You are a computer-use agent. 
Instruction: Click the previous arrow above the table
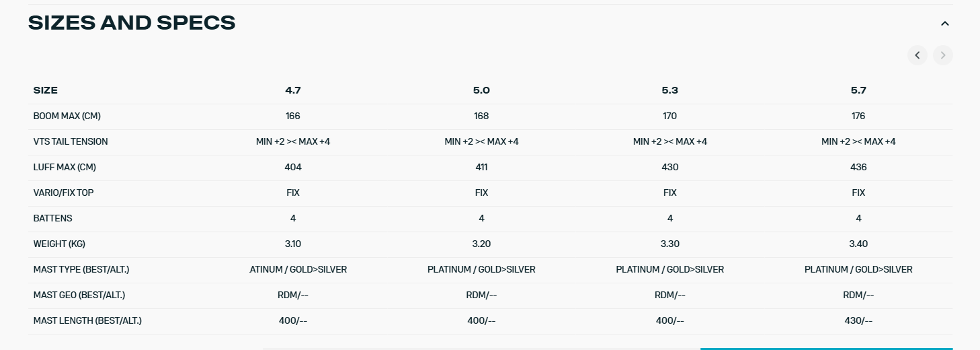point(917,55)
